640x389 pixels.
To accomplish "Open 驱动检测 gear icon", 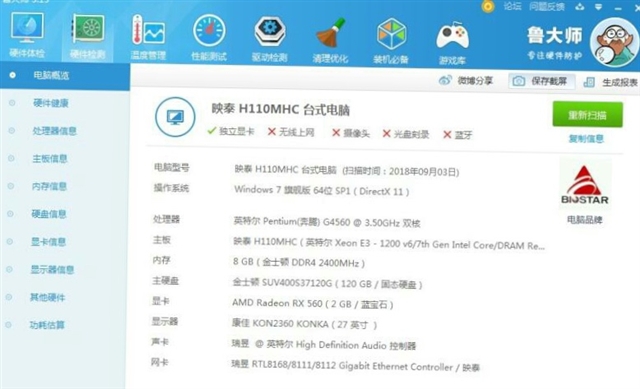I will tap(269, 31).
